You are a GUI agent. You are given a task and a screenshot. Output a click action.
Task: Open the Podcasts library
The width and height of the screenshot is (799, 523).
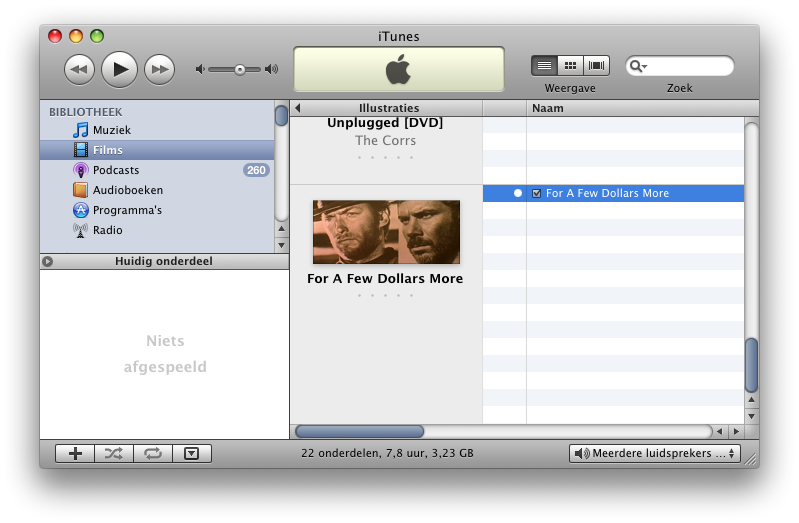pos(115,170)
